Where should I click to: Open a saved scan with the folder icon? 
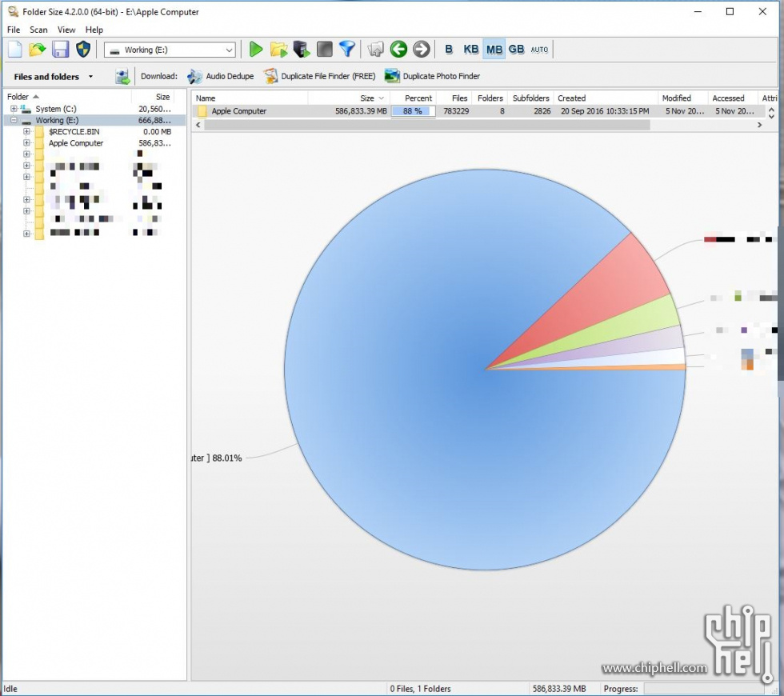coord(37,50)
